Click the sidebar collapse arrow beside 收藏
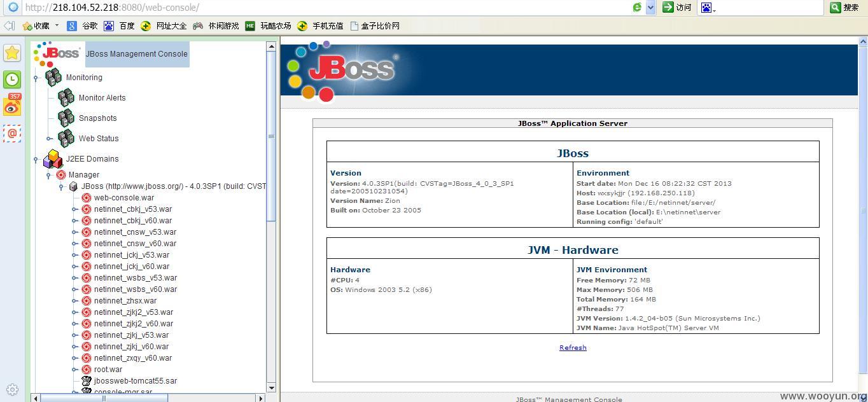Image resolution: width=868 pixels, height=402 pixels. 9,26
